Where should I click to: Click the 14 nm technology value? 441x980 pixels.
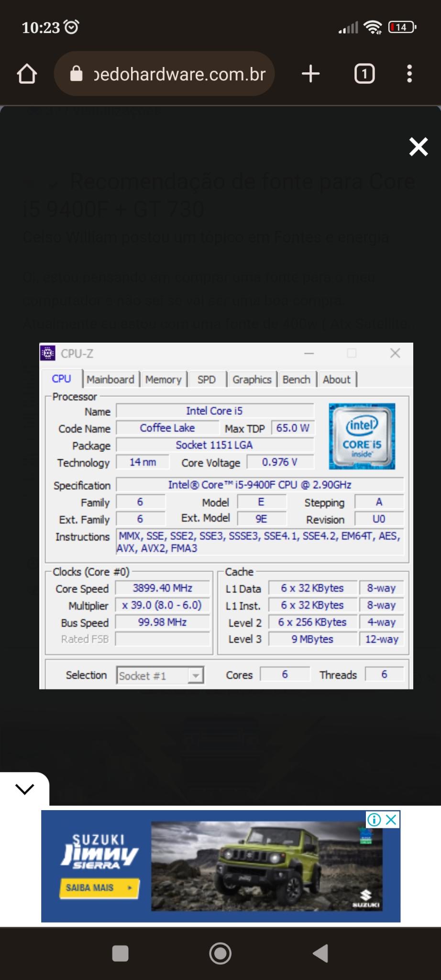(143, 462)
